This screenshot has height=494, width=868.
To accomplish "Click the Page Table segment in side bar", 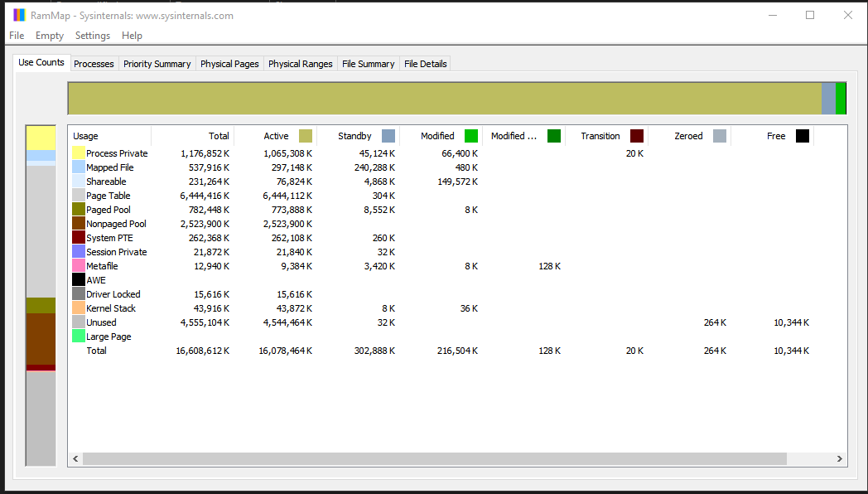I will [x=41, y=231].
